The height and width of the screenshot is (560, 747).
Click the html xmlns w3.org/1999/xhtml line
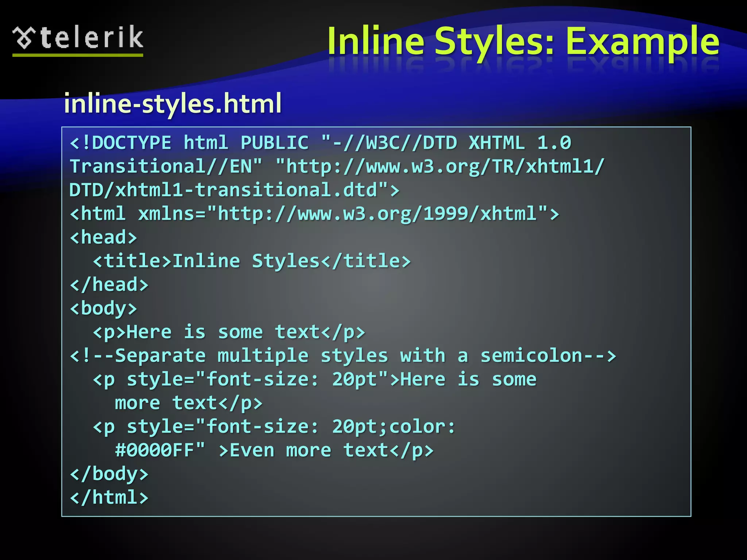click(314, 214)
